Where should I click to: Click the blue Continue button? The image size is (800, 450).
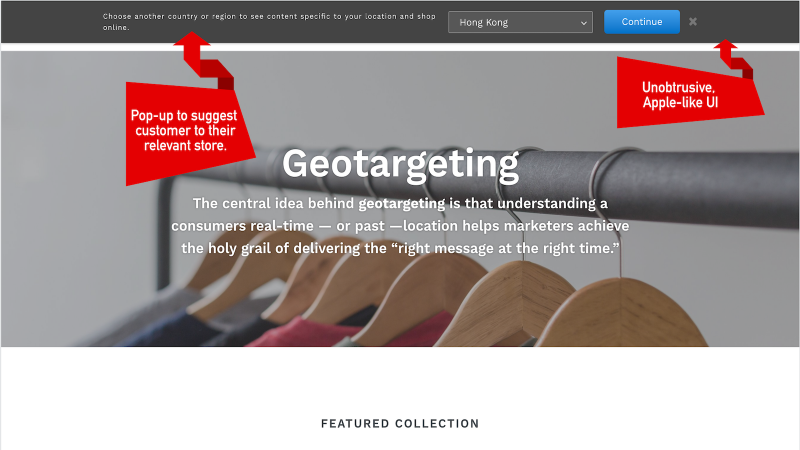pyautogui.click(x=642, y=22)
